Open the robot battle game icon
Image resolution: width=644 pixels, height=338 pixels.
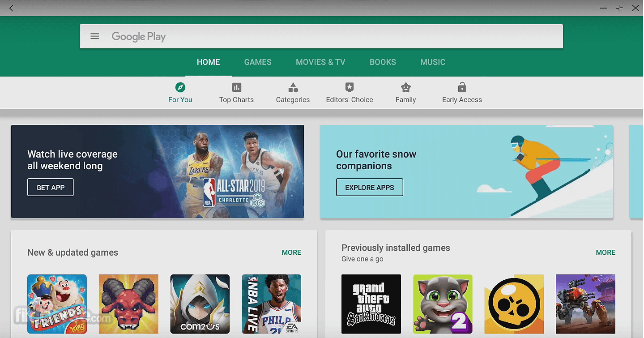pyautogui.click(x=586, y=304)
